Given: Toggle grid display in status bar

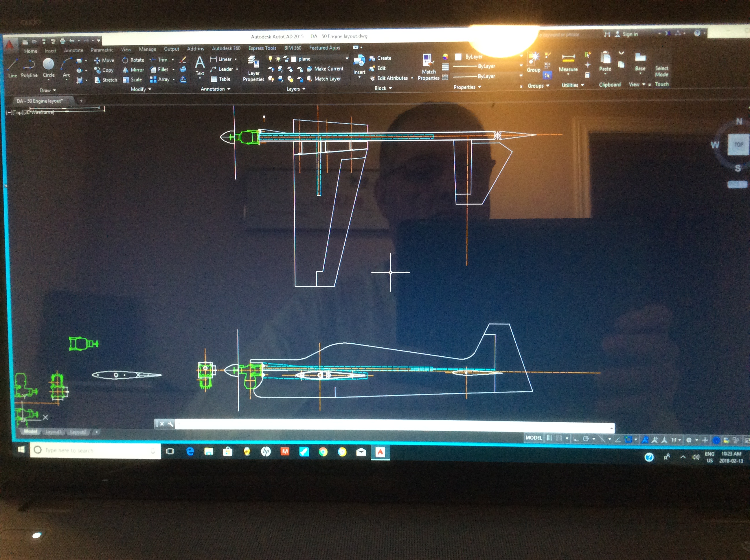Looking at the screenshot, I should 549,438.
